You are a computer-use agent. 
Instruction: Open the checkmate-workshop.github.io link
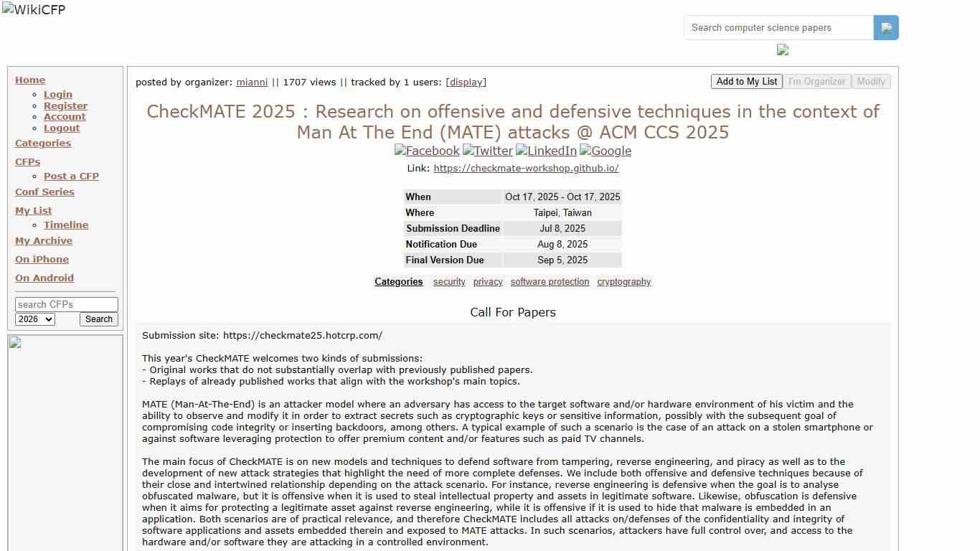click(526, 168)
